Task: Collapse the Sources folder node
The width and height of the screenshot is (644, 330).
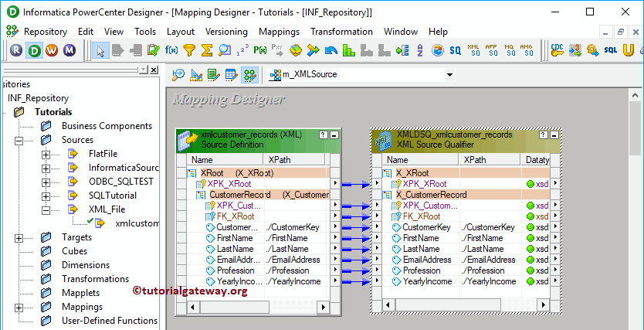Action: tap(18, 141)
